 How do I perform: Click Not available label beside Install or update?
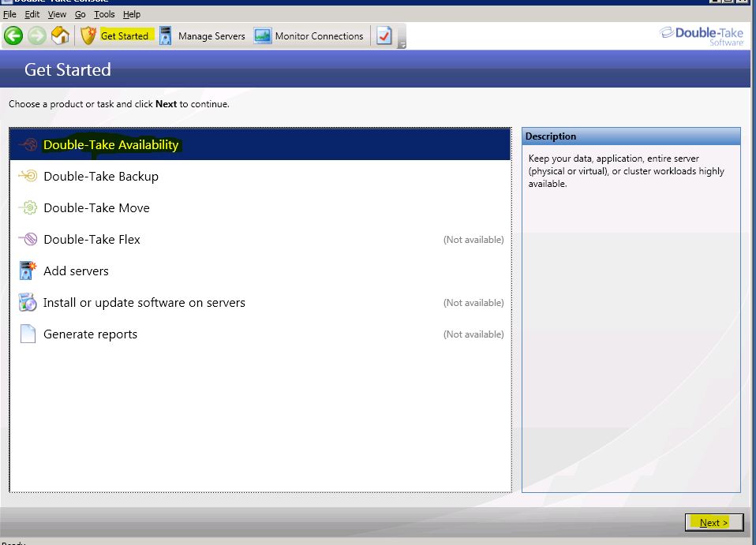[x=473, y=303]
